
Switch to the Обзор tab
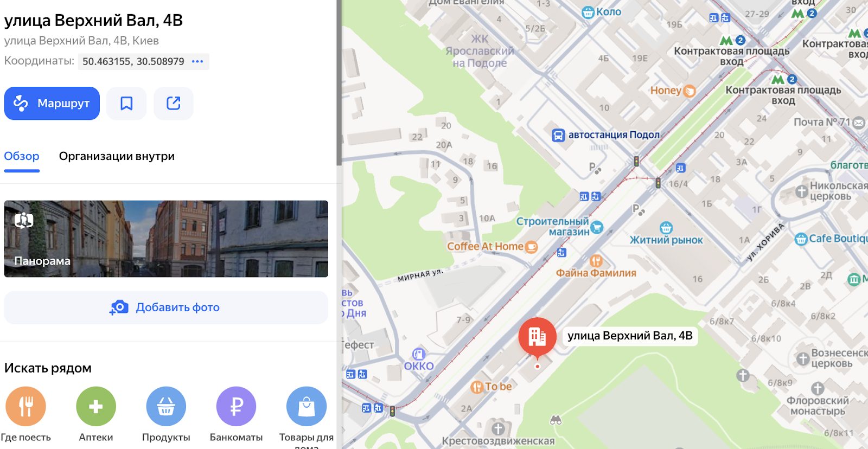tap(22, 156)
